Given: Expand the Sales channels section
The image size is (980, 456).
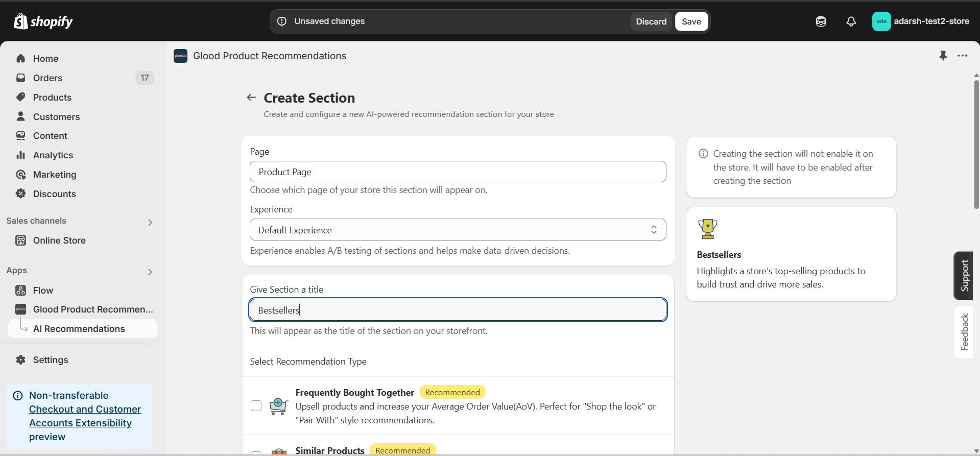Looking at the screenshot, I should coord(150,222).
